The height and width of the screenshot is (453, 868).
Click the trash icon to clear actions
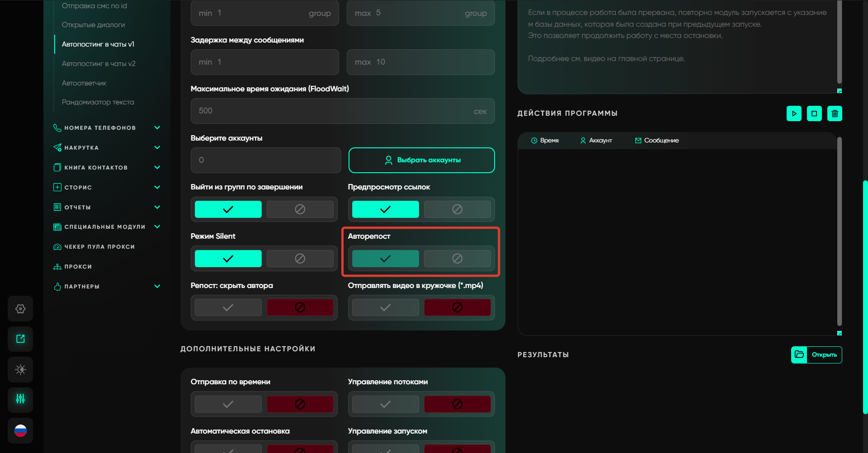835,113
